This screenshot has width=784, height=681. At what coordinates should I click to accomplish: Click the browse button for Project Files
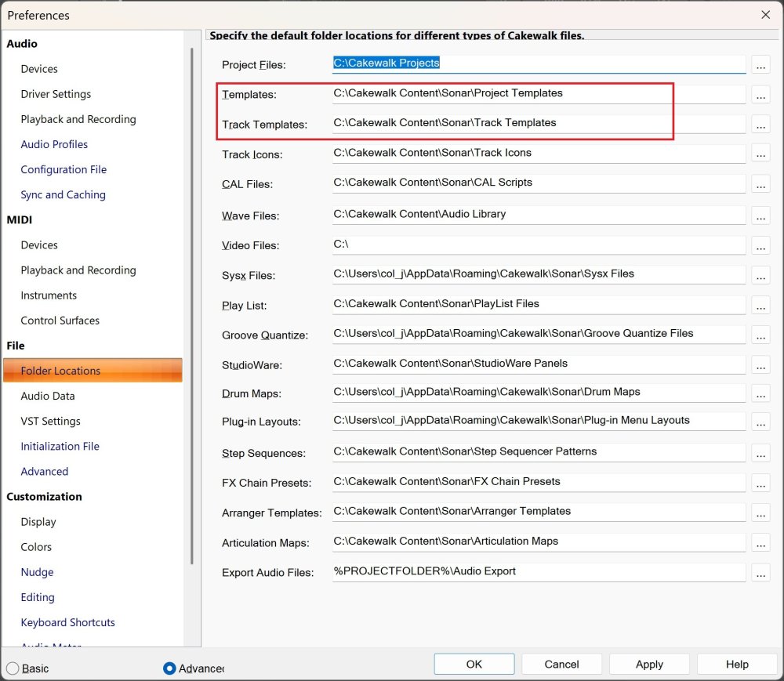pyautogui.click(x=760, y=64)
